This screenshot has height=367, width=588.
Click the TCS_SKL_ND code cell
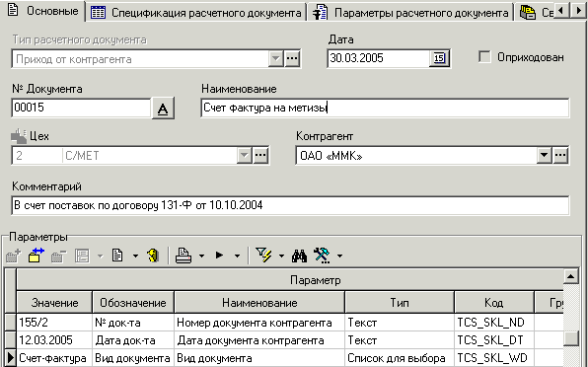494,323
